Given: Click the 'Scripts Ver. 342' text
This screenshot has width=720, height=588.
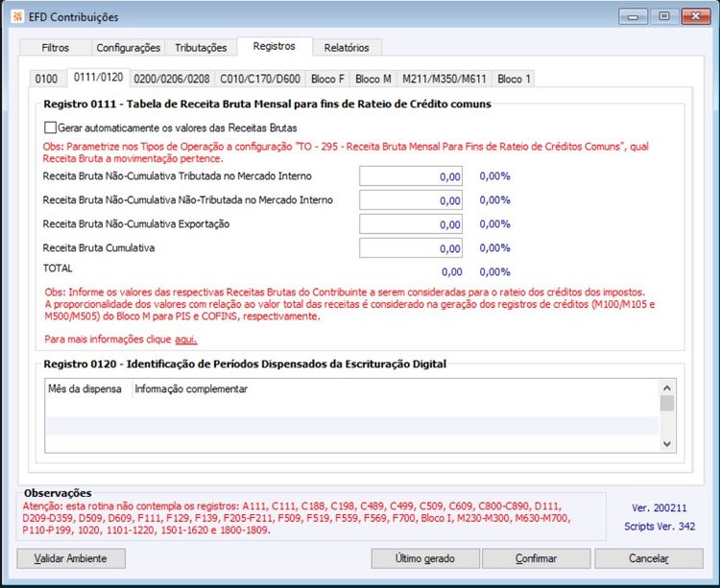Looking at the screenshot, I should [x=660, y=527].
